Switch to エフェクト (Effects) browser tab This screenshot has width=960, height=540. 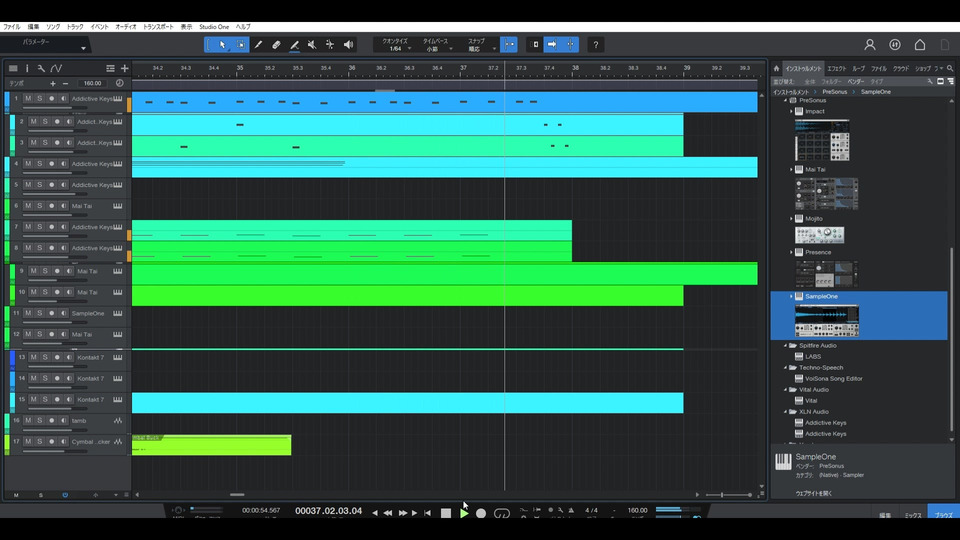(x=836, y=69)
